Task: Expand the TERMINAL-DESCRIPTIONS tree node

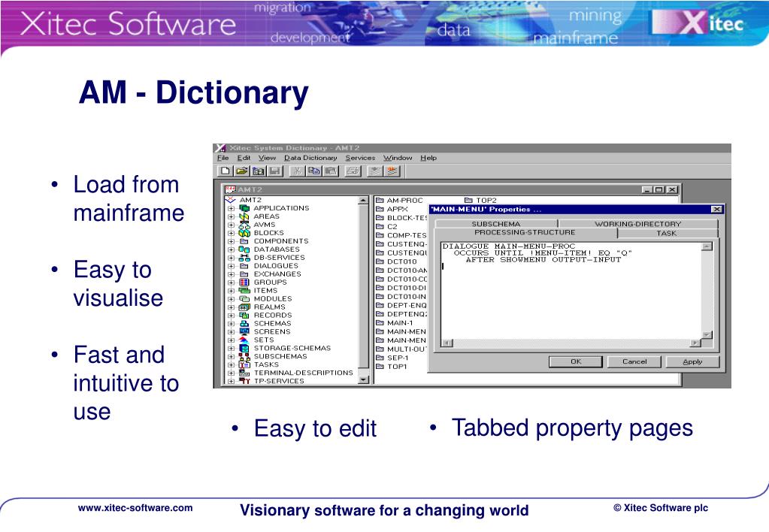Action: click(231, 373)
